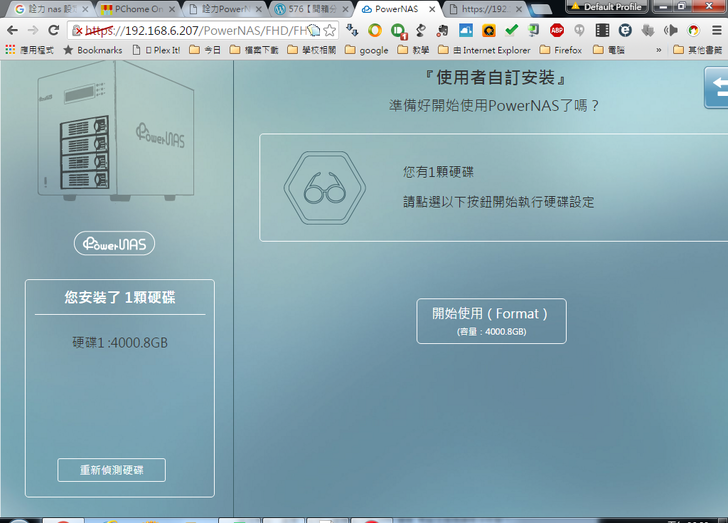Image resolution: width=728 pixels, height=523 pixels.
Task: Open the multicolor Chrome-style extension icon
Action: click(x=693, y=31)
